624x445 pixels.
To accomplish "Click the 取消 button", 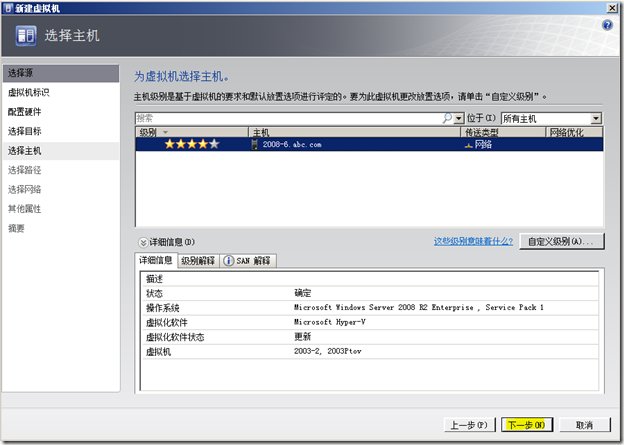I will [585, 425].
